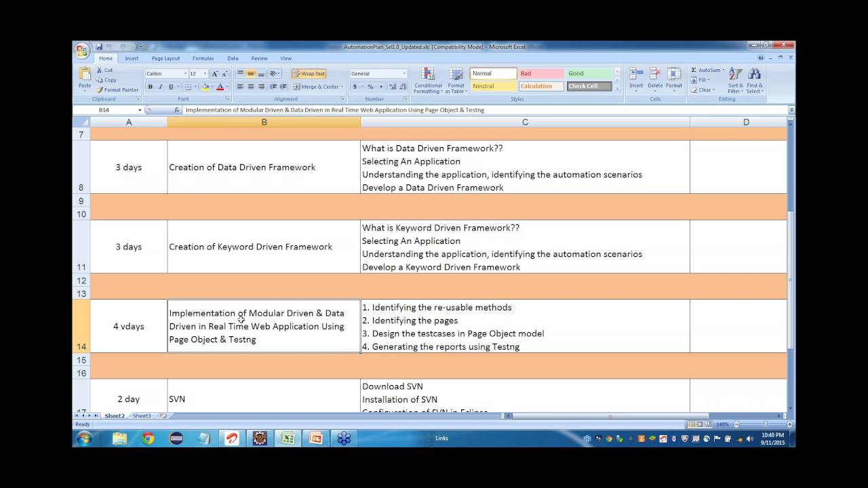
Task: Increase font size with Grow Font icon
Action: (x=215, y=74)
